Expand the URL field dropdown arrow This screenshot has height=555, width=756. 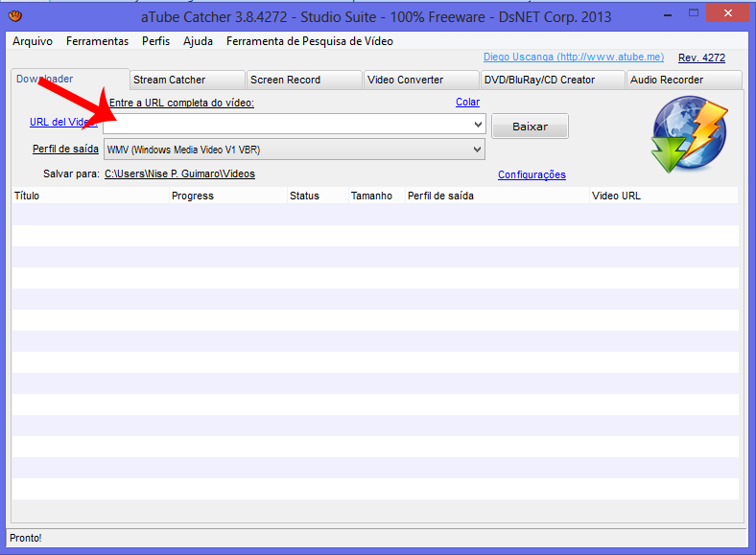[x=478, y=125]
